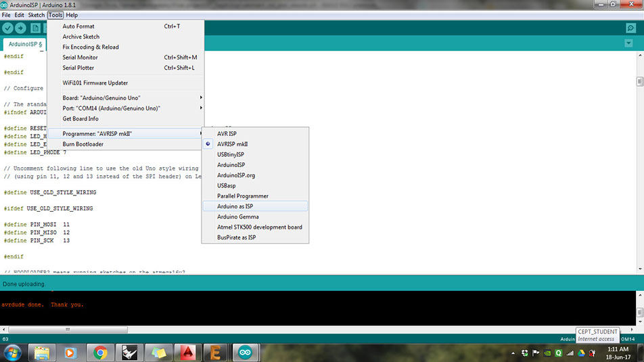Click the console vertical scrollbar thumb
Viewport: 644px width, 362px height.
point(640,313)
